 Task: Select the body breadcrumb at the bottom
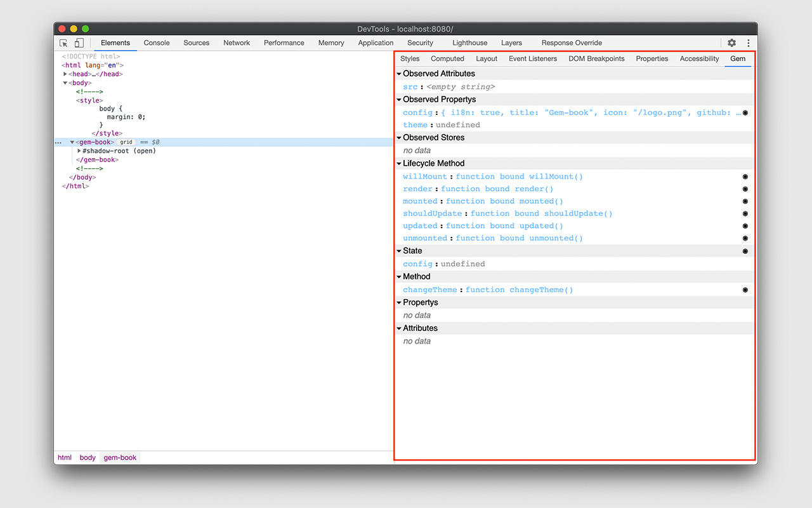coord(88,457)
